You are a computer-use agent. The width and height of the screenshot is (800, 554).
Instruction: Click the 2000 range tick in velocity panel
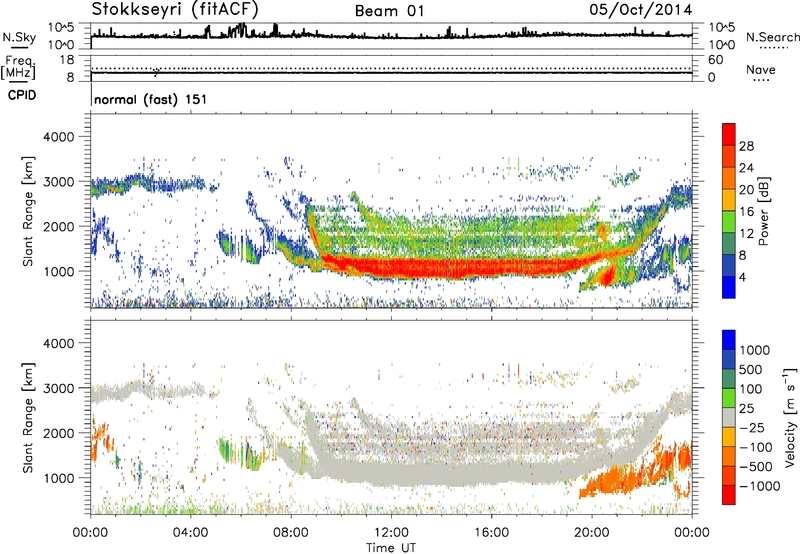[58, 433]
